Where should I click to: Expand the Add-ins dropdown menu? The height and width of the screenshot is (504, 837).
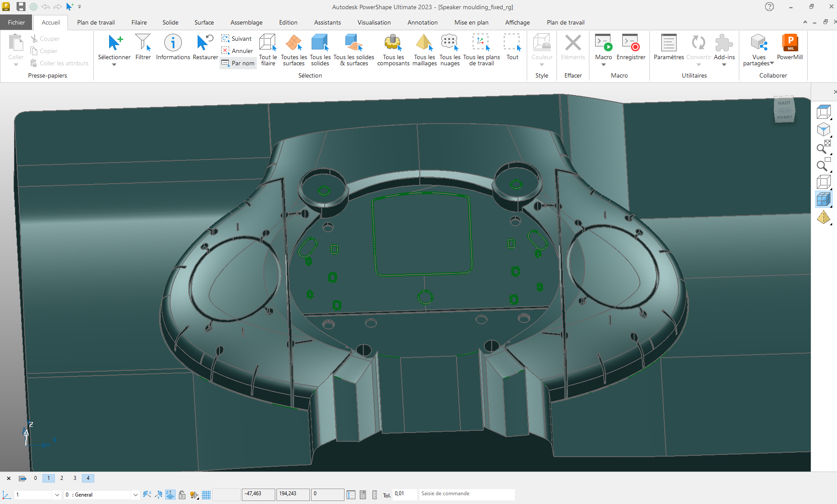(x=724, y=65)
